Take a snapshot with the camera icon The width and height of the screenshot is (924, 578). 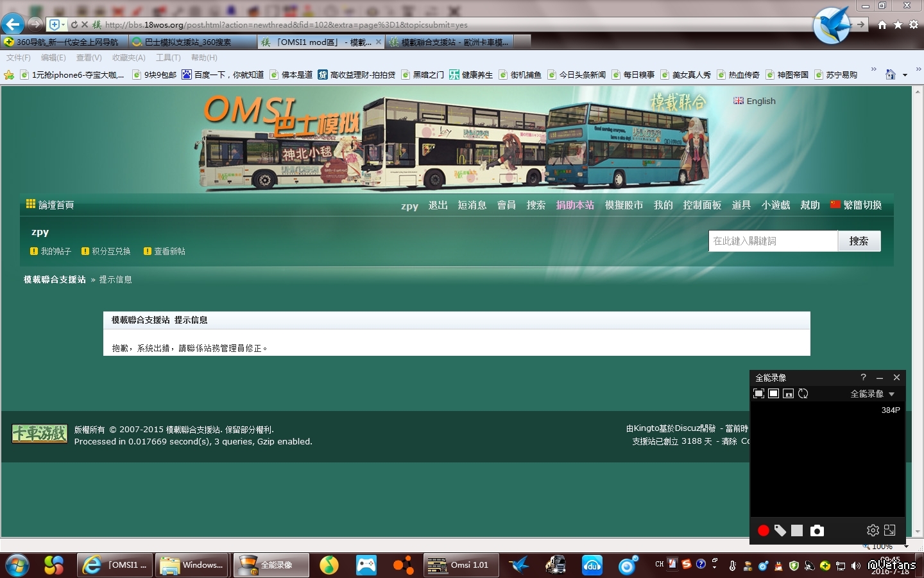(x=817, y=530)
